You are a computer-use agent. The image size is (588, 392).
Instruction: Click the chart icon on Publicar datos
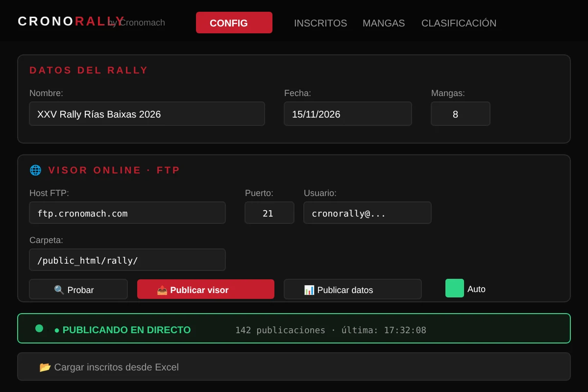point(309,290)
